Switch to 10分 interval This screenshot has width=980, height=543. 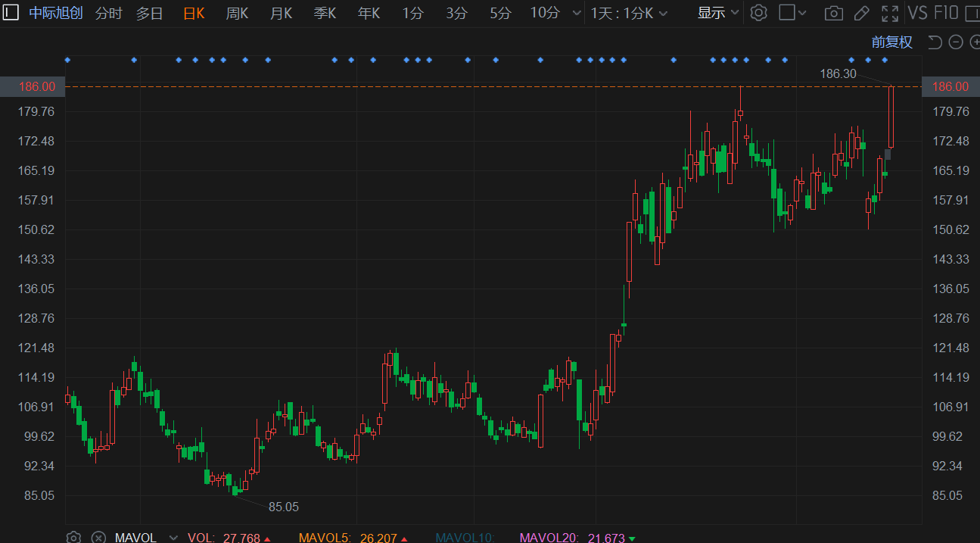tap(545, 13)
